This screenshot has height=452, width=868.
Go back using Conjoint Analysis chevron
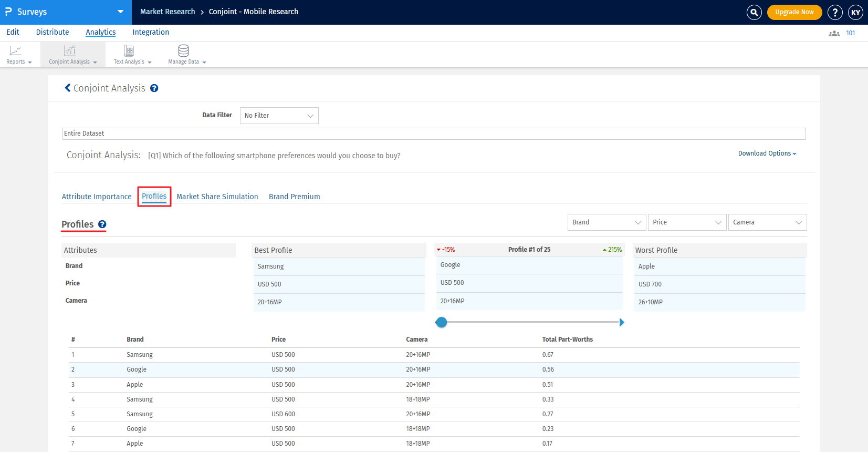point(68,88)
